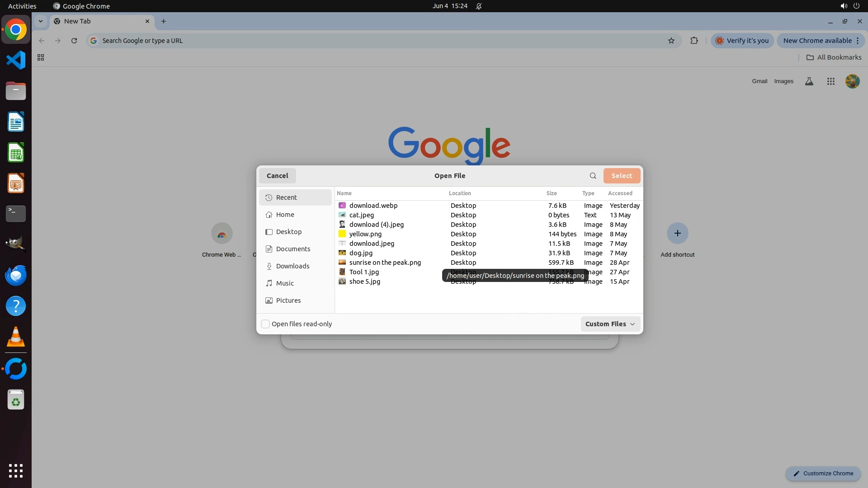Open tab search chevron in tab strip

(x=41, y=21)
